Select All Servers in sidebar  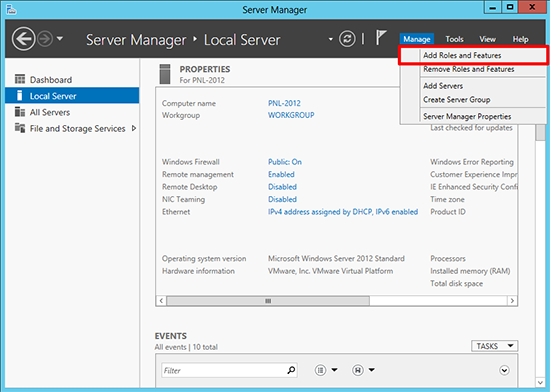[72, 112]
